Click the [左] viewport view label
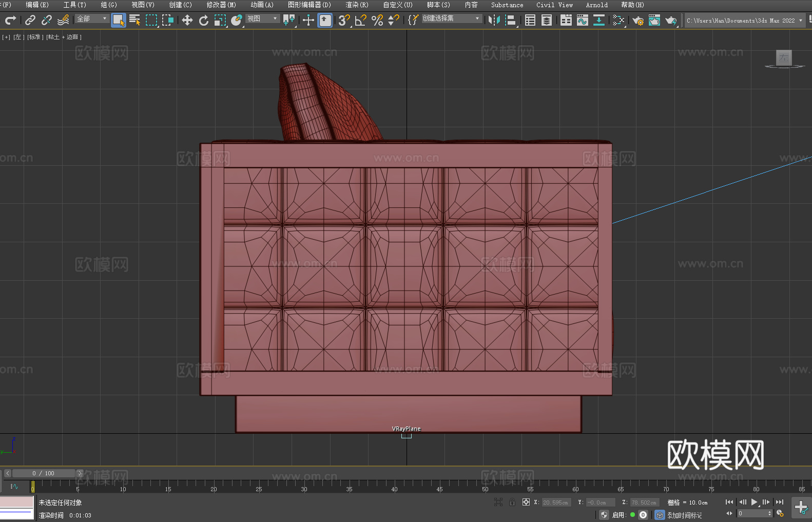Screen dimensions: 812x522 pos(18,37)
